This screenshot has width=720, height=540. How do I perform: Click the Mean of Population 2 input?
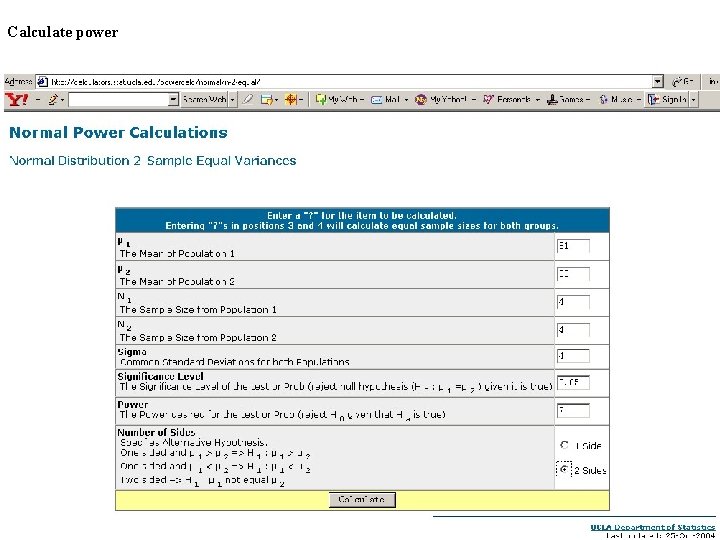click(573, 274)
